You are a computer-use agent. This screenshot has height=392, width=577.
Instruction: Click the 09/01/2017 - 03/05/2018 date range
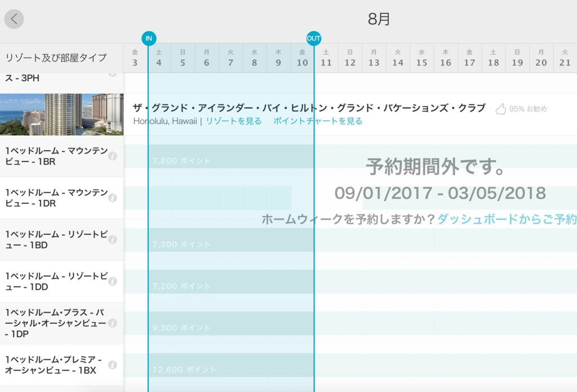[x=440, y=193]
